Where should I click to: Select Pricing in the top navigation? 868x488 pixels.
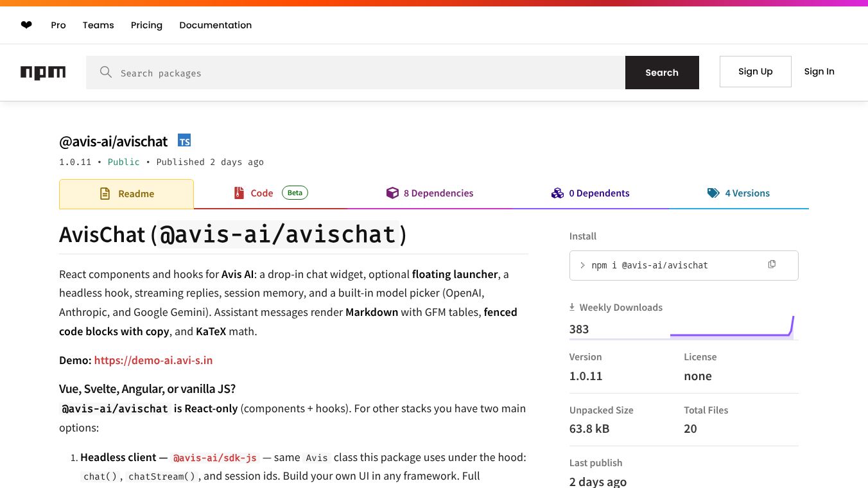tap(146, 25)
